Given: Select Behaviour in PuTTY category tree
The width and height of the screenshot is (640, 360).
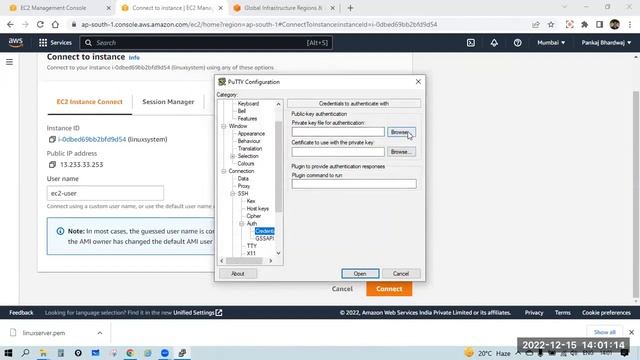Looking at the screenshot, I should 249,141.
